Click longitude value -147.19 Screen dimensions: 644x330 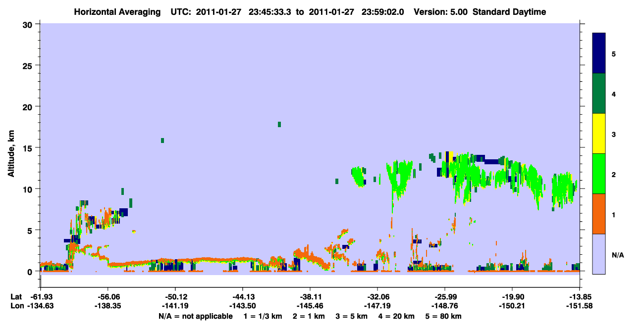pyautogui.click(x=377, y=306)
